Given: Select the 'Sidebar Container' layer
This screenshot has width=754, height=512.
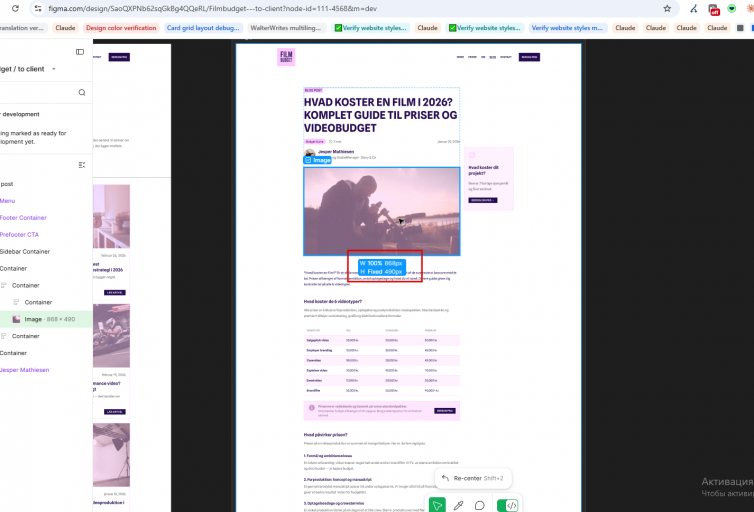Looking at the screenshot, I should pyautogui.click(x=25, y=251).
